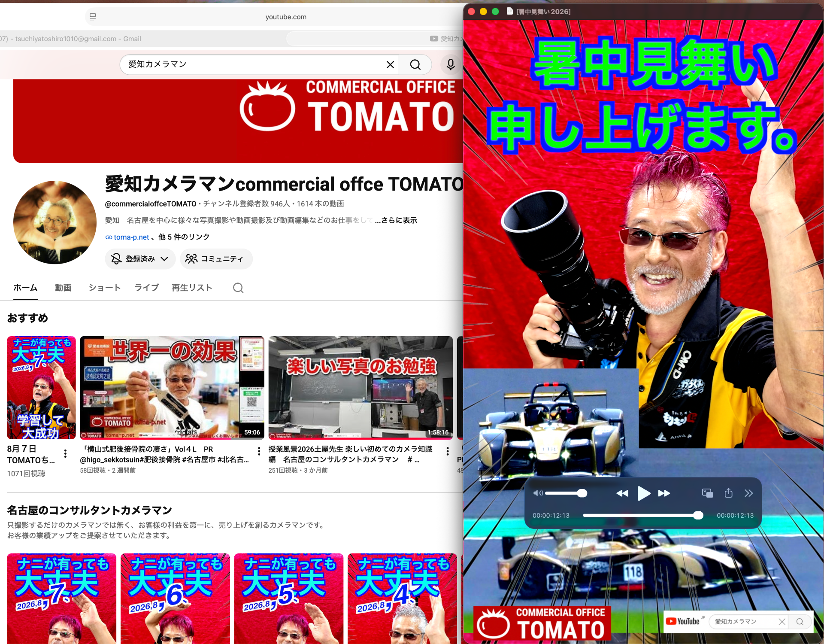Switch to the 動画 tab
The image size is (824, 644).
click(63, 288)
